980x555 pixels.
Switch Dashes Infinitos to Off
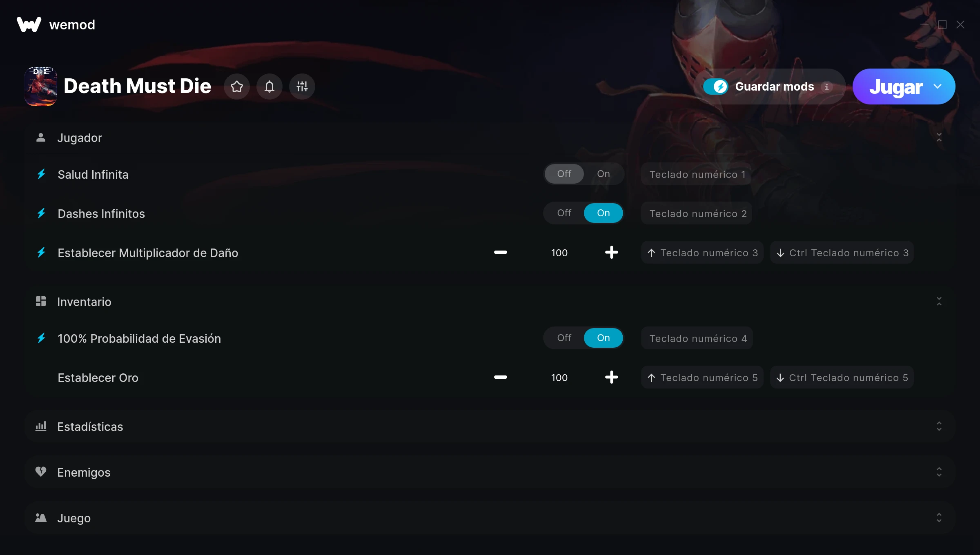[x=564, y=213]
